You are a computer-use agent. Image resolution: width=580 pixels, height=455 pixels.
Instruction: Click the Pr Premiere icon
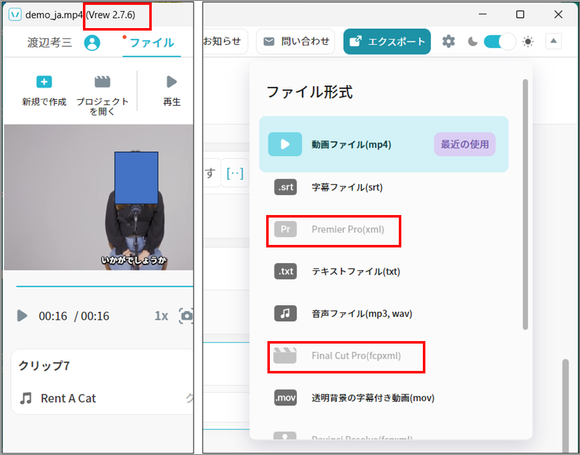[285, 229]
